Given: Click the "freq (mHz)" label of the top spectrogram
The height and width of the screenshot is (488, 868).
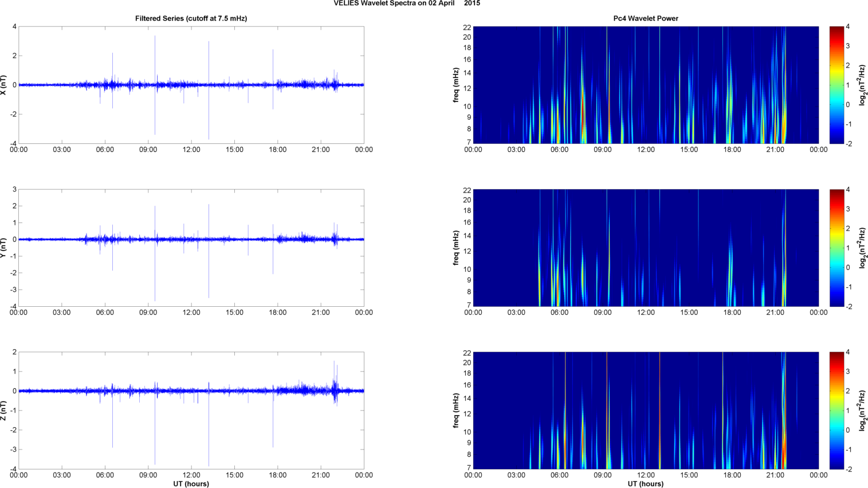Looking at the screenshot, I should [456, 85].
